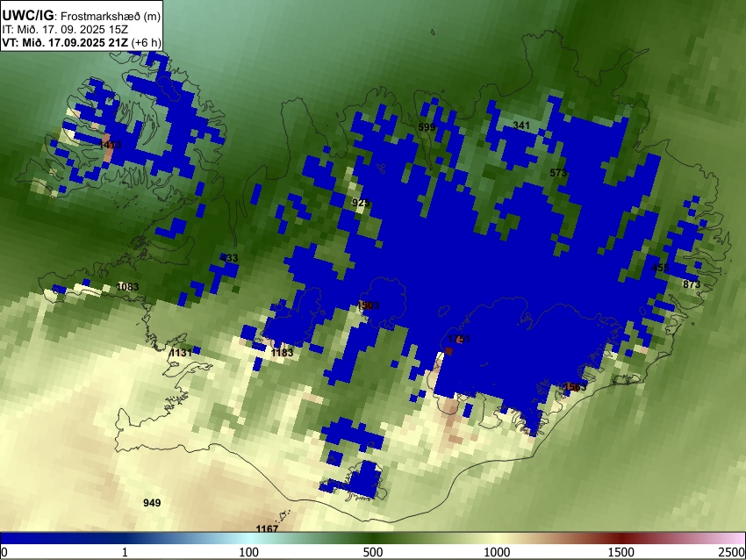Click the colorbar label 0
The image size is (746, 560).
pyautogui.click(x=4, y=552)
